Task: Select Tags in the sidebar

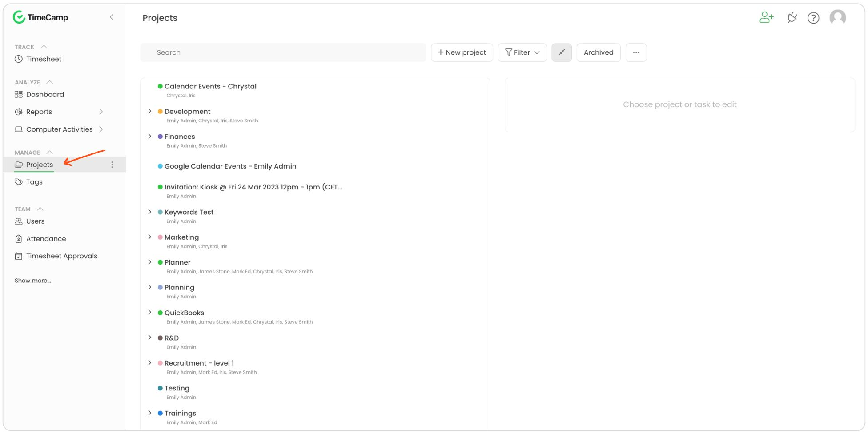Action: click(x=34, y=182)
